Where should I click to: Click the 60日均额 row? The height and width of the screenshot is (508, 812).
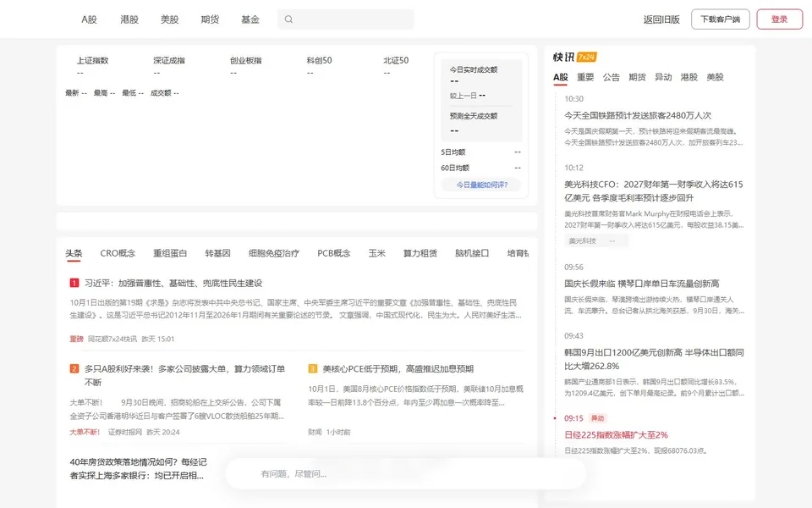point(480,168)
